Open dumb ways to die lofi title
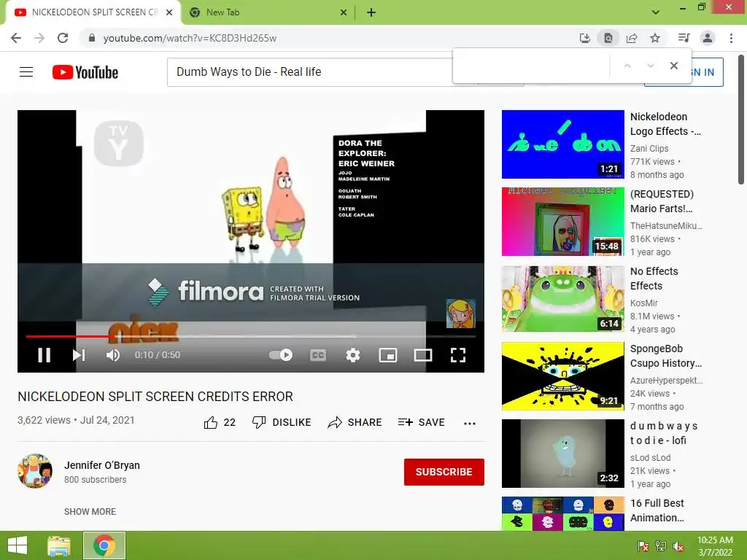 click(664, 433)
